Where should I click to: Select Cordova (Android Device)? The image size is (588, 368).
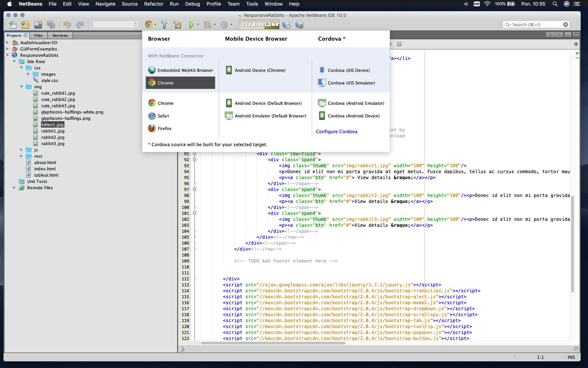(349, 116)
